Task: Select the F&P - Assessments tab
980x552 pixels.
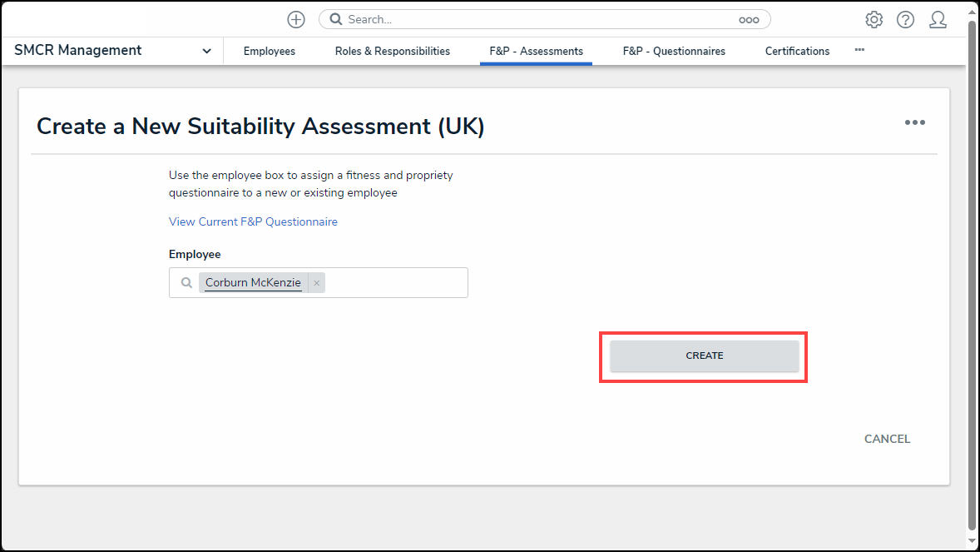Action: (x=536, y=51)
